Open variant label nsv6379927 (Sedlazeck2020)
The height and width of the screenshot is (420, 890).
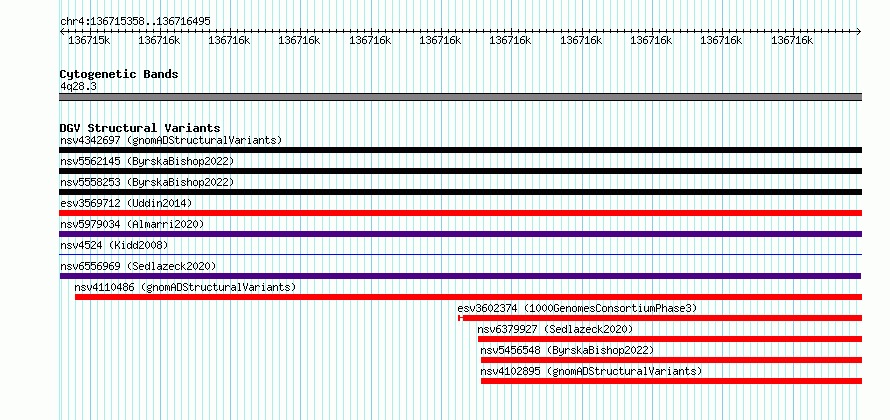(x=555, y=329)
